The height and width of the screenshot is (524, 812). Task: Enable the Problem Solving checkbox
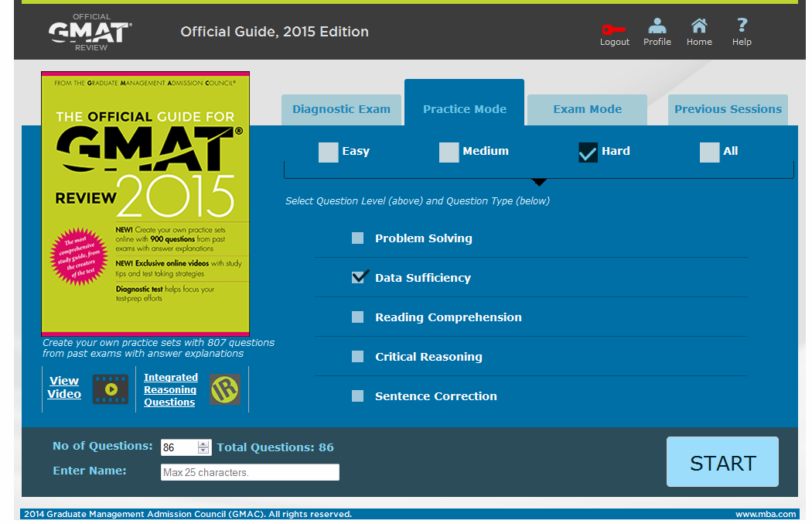click(357, 238)
